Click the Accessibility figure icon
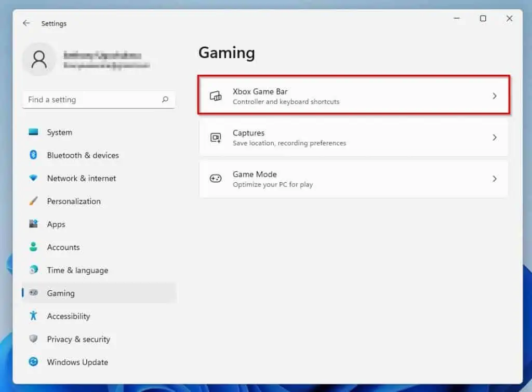Screen dimensions: 532x392 click(34, 316)
